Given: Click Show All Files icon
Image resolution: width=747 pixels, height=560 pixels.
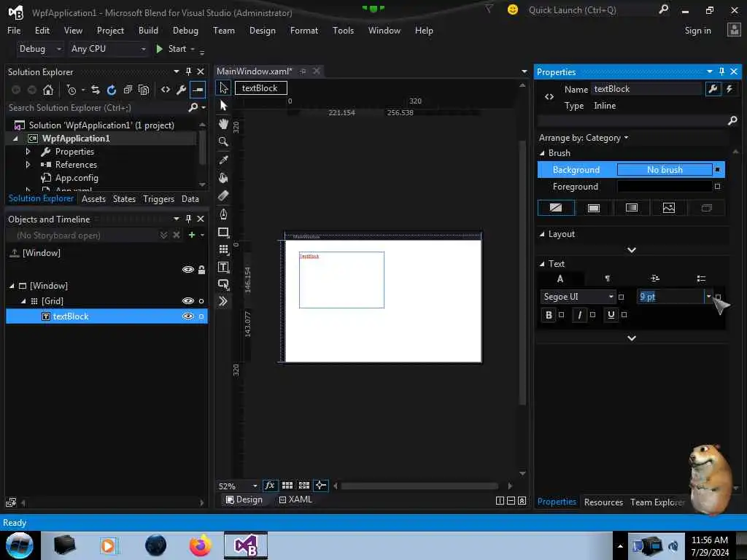Looking at the screenshot, I should (144, 90).
